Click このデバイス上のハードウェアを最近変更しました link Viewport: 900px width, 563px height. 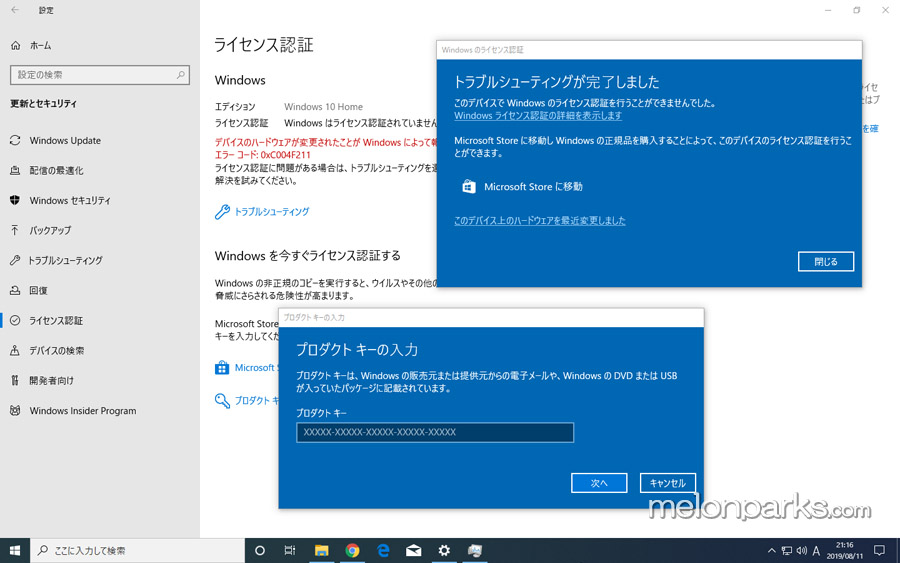(x=540, y=220)
